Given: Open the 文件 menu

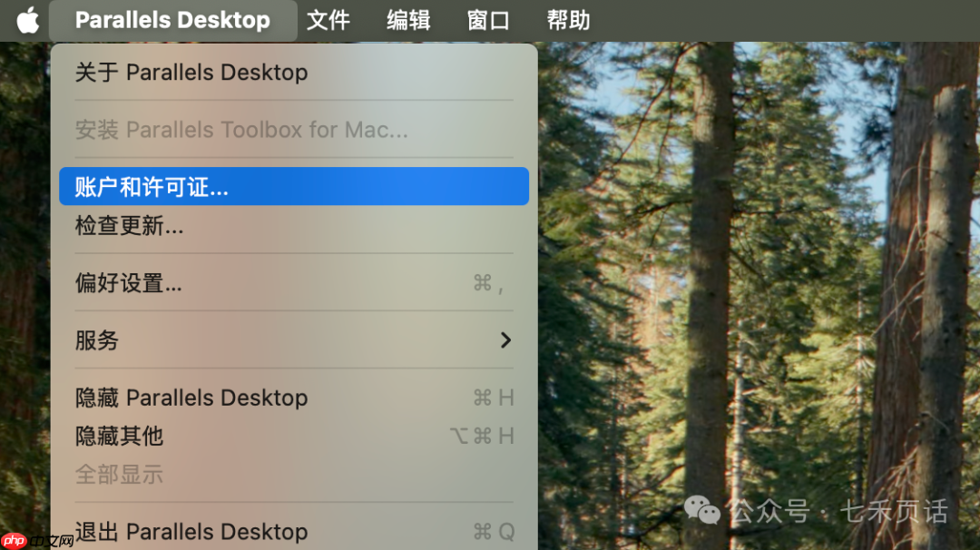Looking at the screenshot, I should (328, 20).
